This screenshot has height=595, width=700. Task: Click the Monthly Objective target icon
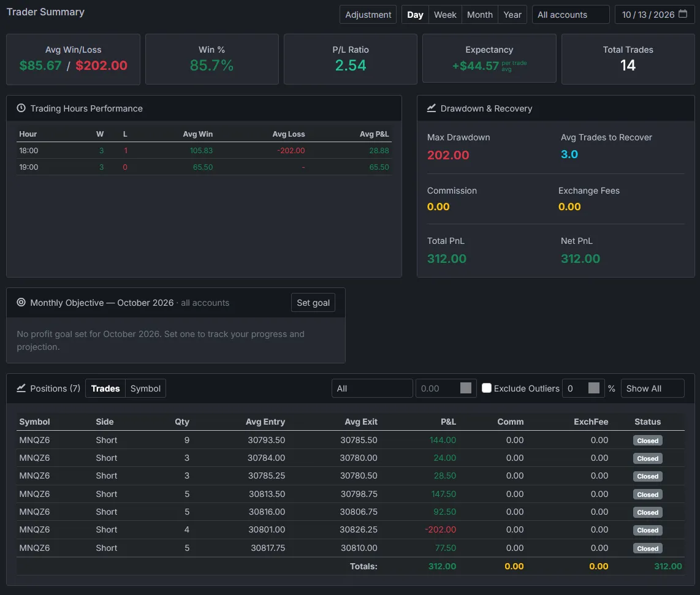pos(21,302)
